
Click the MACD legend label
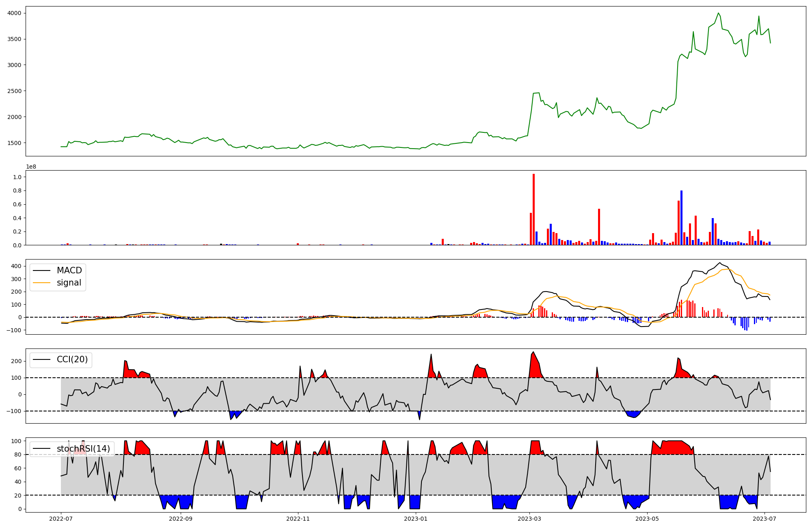(69, 270)
